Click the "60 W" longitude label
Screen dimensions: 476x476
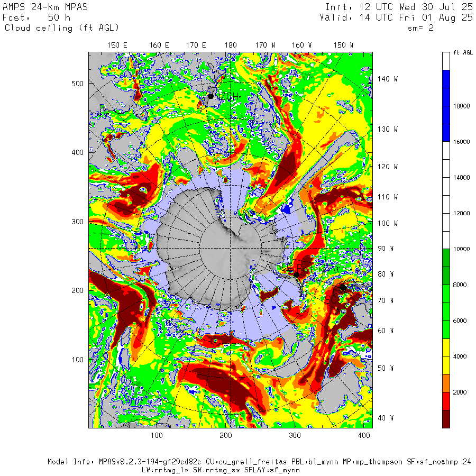pyautogui.click(x=386, y=331)
